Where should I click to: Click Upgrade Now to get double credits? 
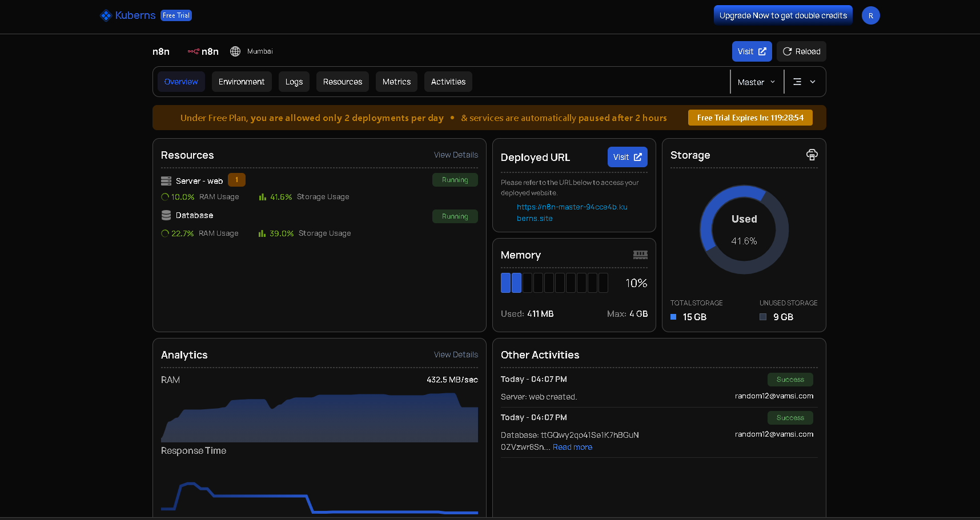[782, 15]
